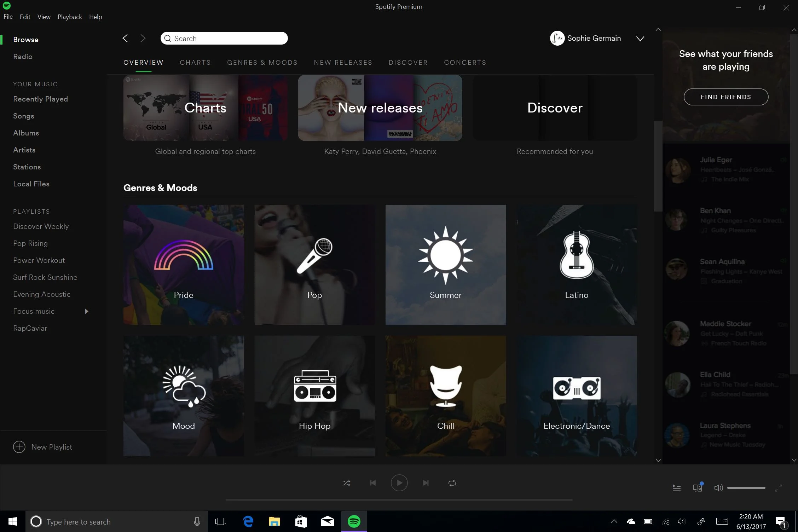This screenshot has width=798, height=532.
Task: Open the devices available menu
Action: point(698,488)
